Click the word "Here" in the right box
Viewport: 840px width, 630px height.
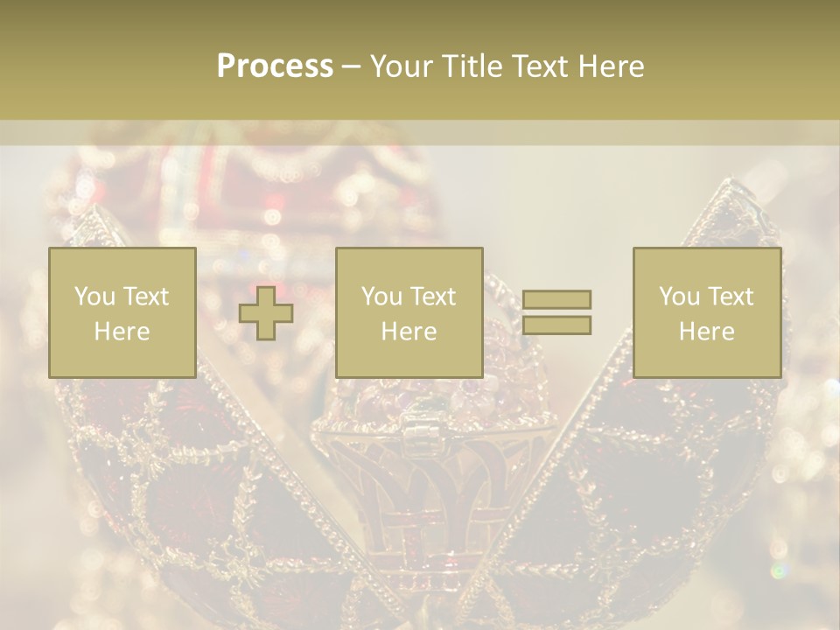tap(706, 332)
